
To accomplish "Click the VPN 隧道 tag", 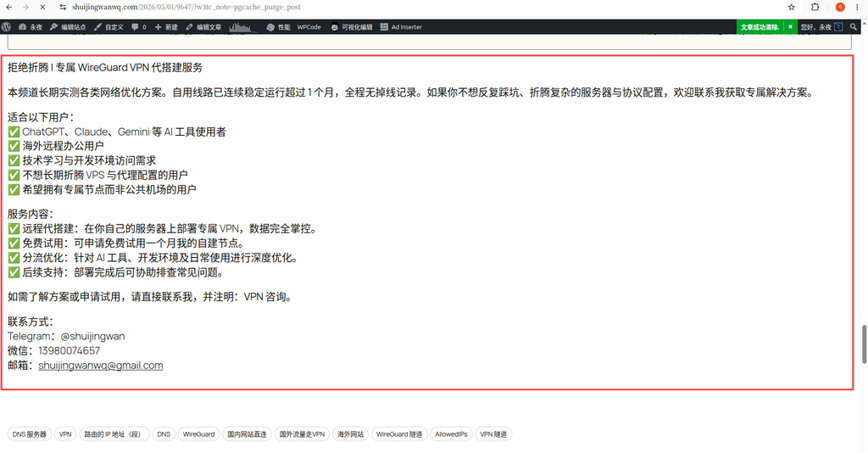I will click(493, 434).
